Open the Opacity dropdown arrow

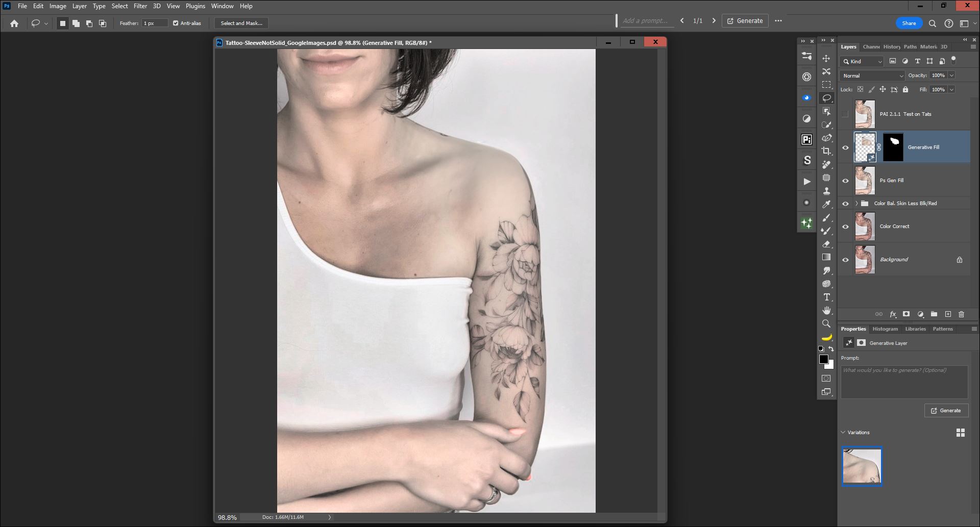[x=952, y=76]
